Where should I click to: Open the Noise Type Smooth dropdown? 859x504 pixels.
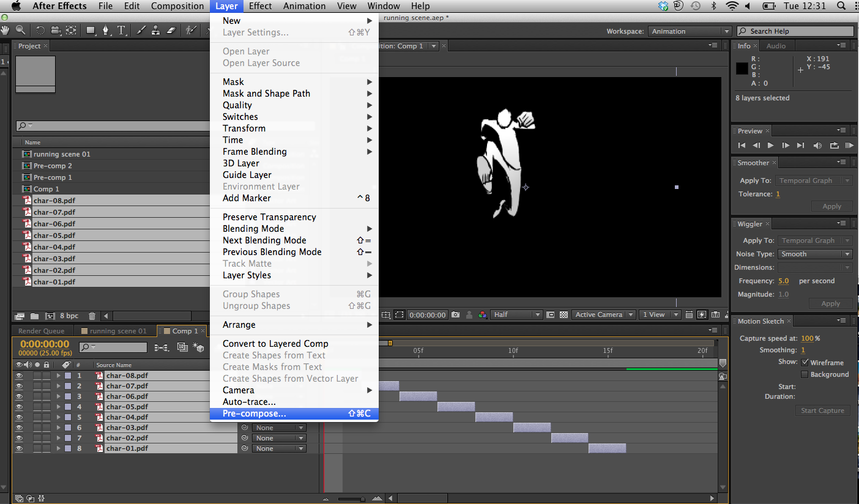(x=815, y=254)
